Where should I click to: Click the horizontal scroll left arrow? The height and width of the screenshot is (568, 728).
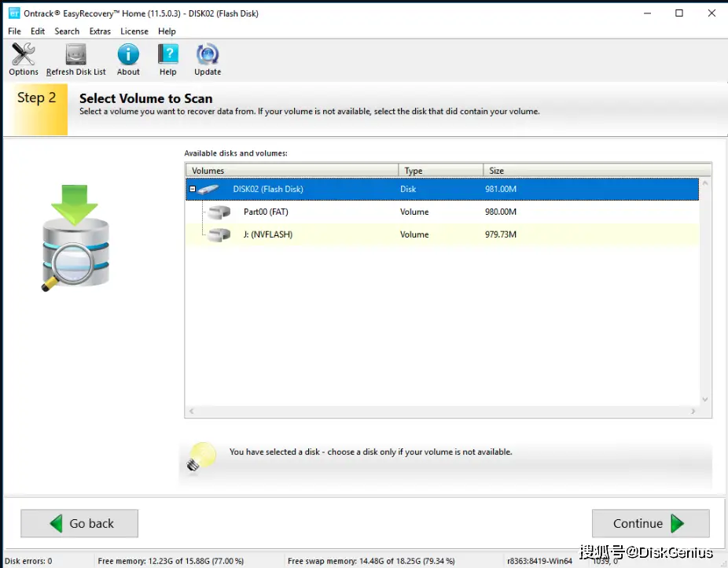(191, 411)
